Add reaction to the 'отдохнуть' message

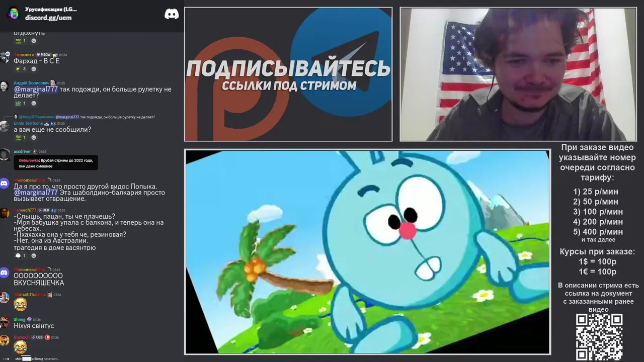[34, 41]
